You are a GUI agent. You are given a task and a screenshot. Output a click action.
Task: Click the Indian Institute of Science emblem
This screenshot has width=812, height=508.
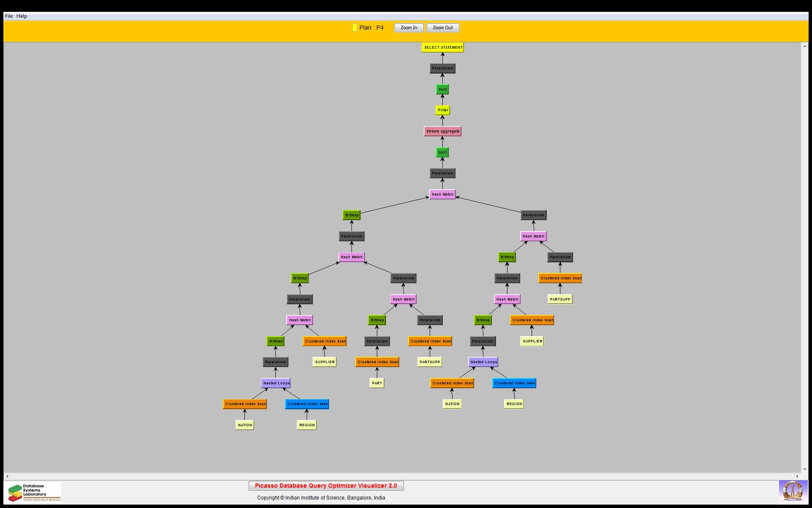click(792, 492)
